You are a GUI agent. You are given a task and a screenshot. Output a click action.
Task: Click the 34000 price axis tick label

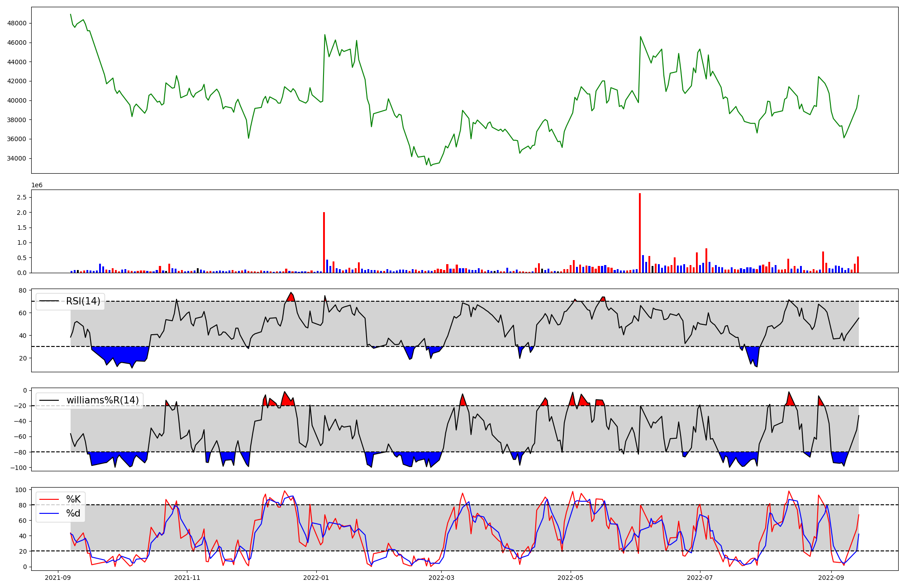tap(17, 158)
